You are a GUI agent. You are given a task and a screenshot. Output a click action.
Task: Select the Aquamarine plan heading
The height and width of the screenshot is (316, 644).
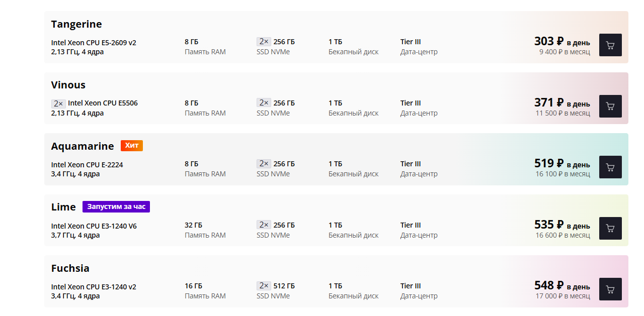[x=83, y=146]
